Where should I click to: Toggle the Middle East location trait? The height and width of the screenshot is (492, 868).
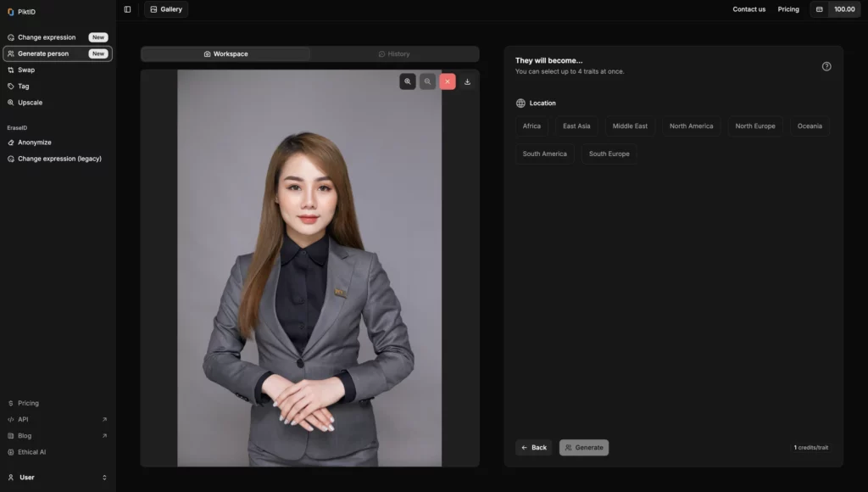click(x=629, y=126)
